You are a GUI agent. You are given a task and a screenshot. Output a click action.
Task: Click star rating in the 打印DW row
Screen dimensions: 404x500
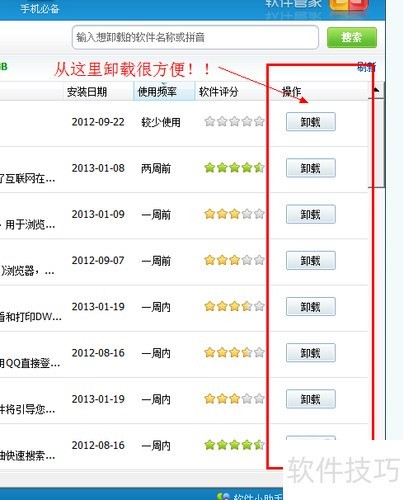234,306
